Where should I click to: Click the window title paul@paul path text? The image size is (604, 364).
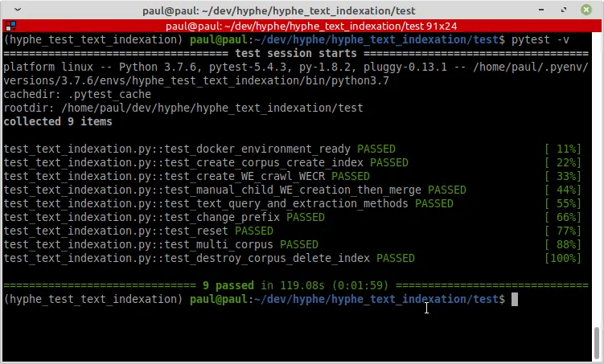[x=301, y=10]
